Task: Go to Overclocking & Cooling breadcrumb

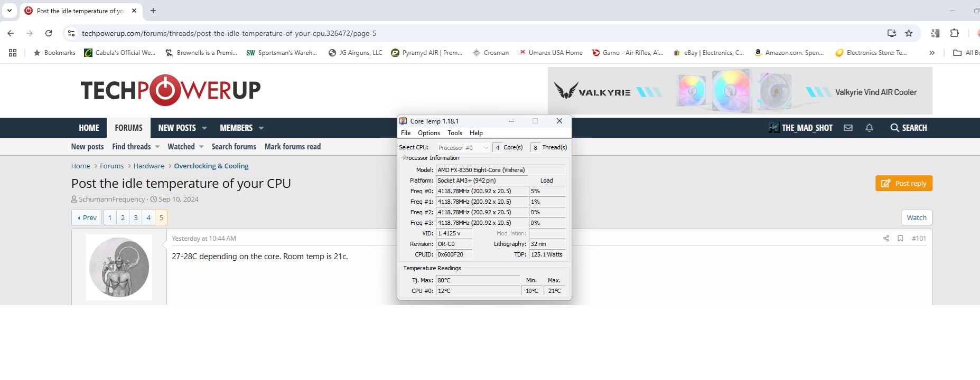Action: [x=211, y=166]
